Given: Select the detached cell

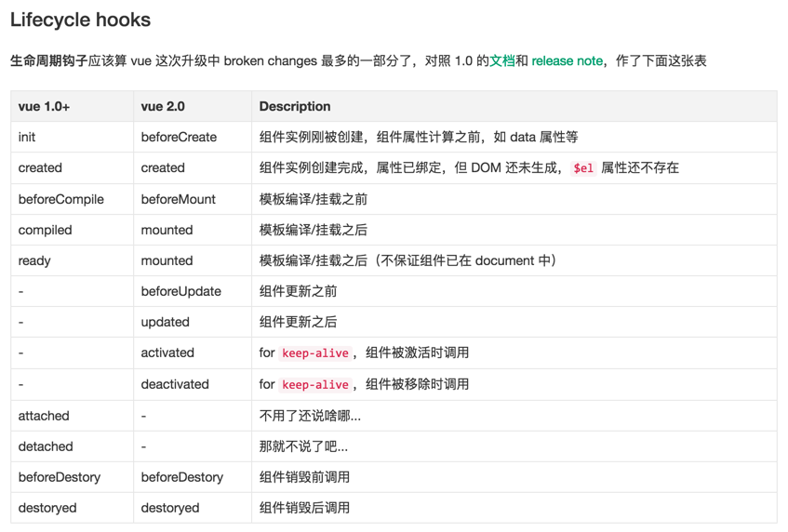Looking at the screenshot, I should (x=46, y=446).
